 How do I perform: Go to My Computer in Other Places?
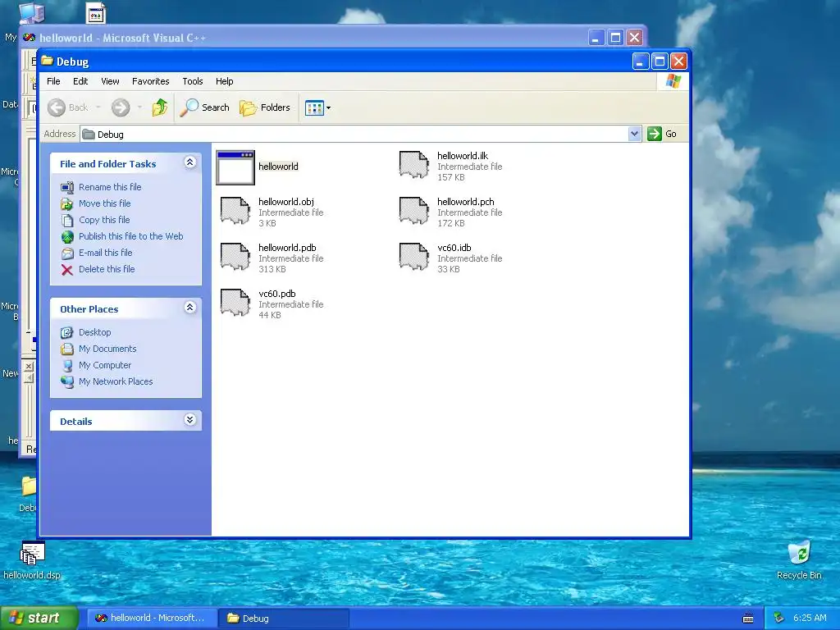point(105,365)
